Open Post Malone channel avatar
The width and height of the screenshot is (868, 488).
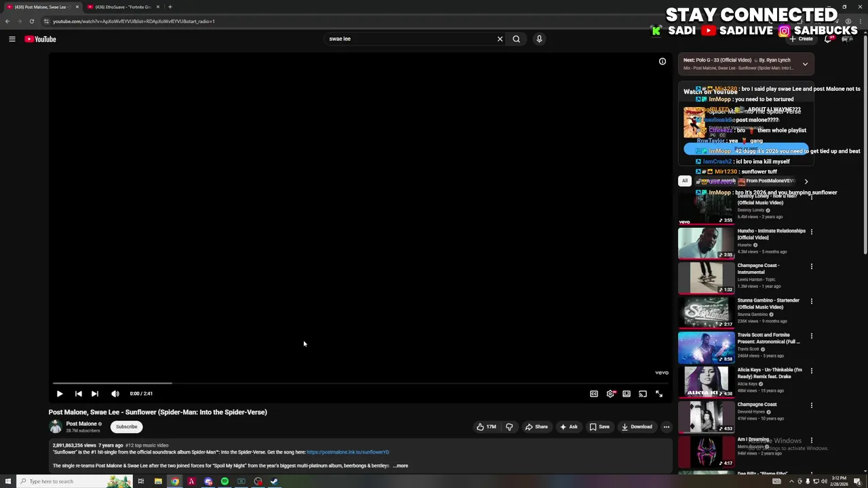pos(56,426)
